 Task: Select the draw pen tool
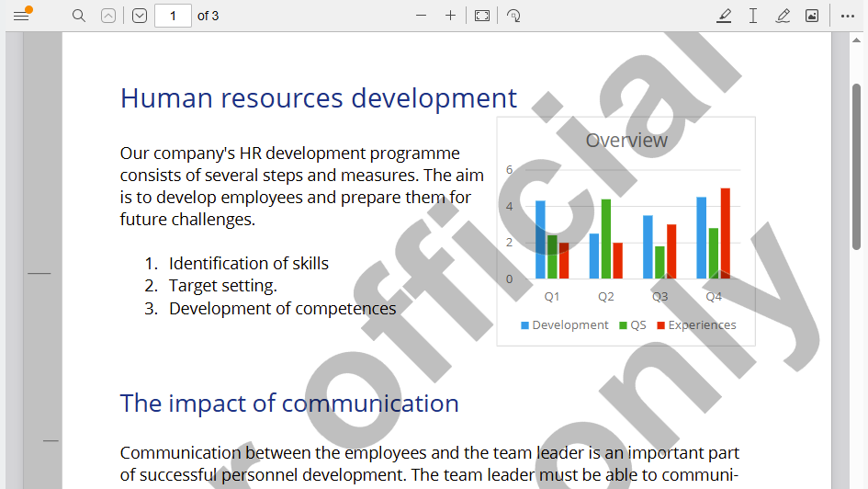(x=783, y=16)
